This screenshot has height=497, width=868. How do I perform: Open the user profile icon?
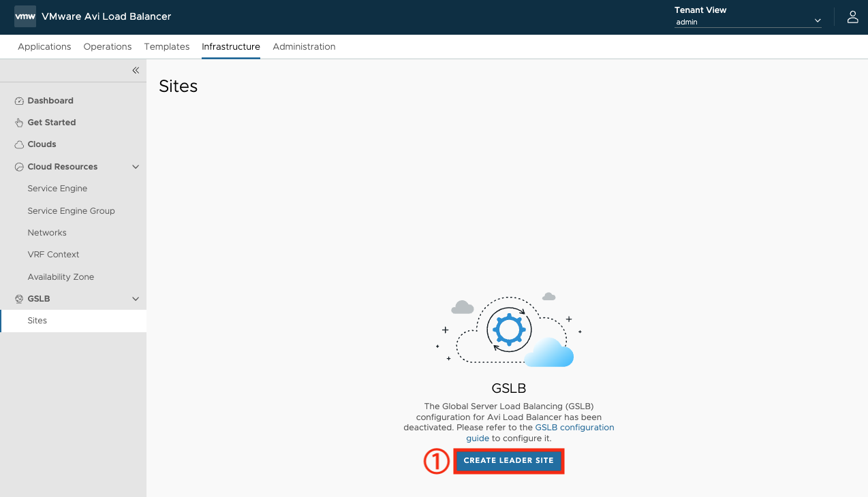(852, 17)
